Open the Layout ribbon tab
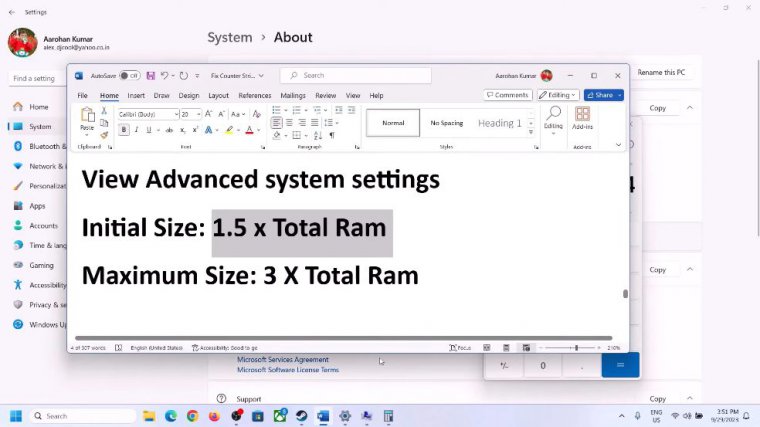This screenshot has height=427, width=760. coord(218,96)
